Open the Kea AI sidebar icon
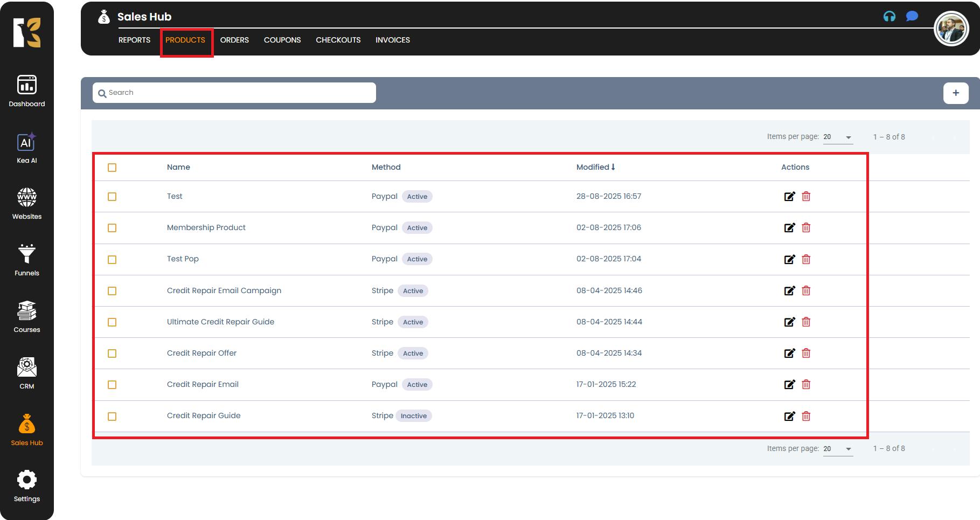 [26, 143]
